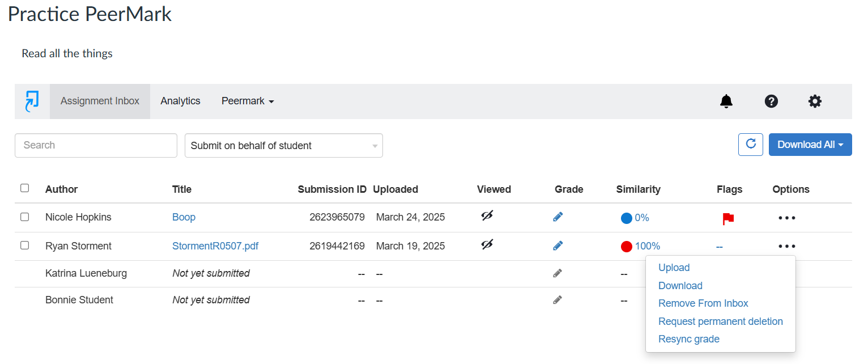Click submission ID 2623965079
This screenshot has width=868, height=364.
coord(337,217)
